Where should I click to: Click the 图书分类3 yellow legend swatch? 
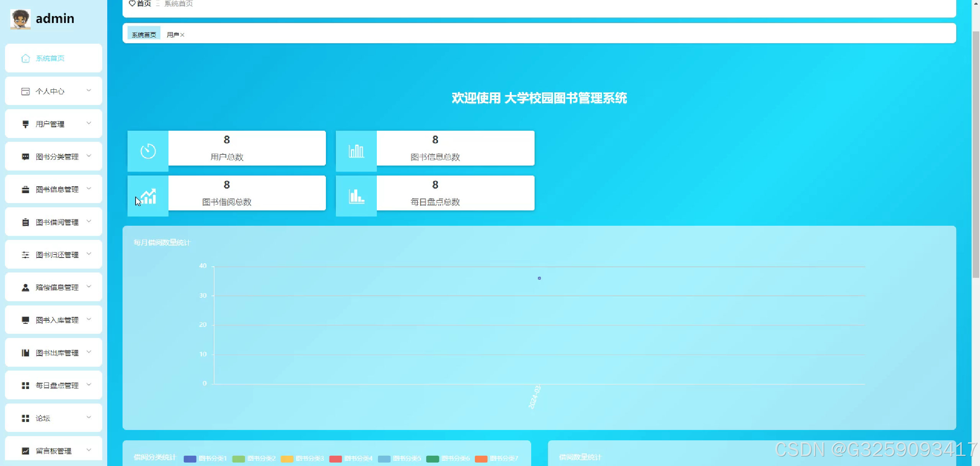(x=287, y=459)
